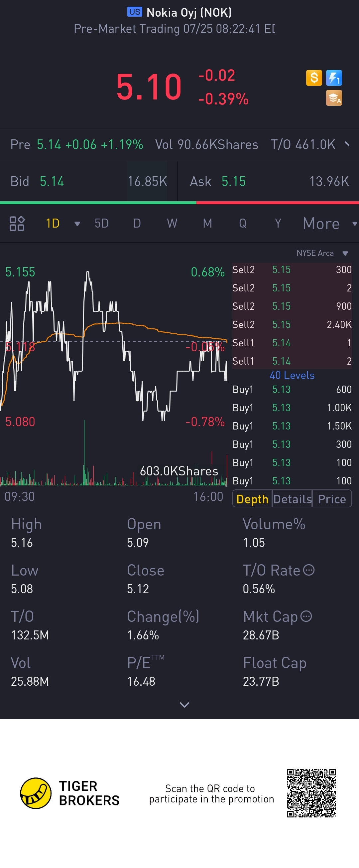
Task: Tap the Vol 90.66KShares pre-market volume
Action: point(206,144)
